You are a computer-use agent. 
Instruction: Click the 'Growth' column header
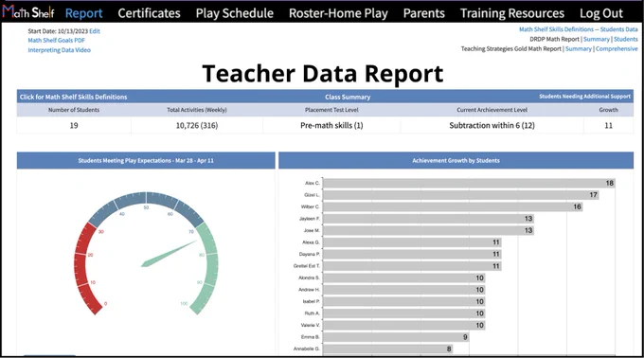[x=608, y=110]
